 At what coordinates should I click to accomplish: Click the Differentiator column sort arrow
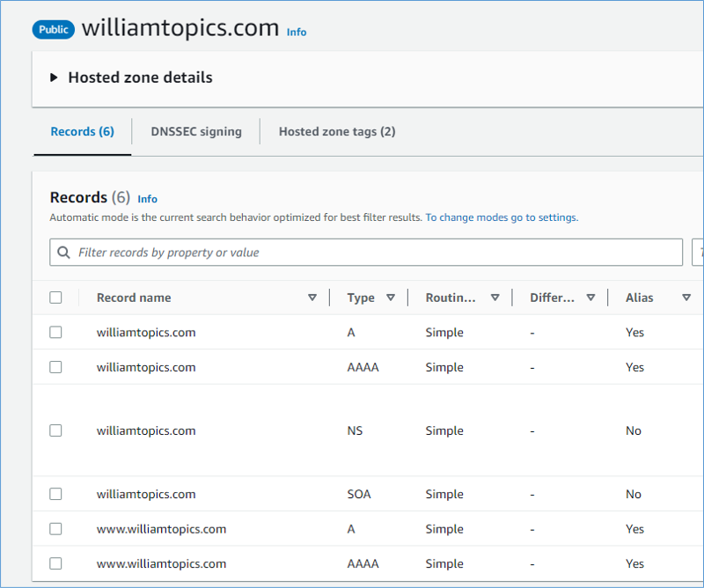click(590, 298)
